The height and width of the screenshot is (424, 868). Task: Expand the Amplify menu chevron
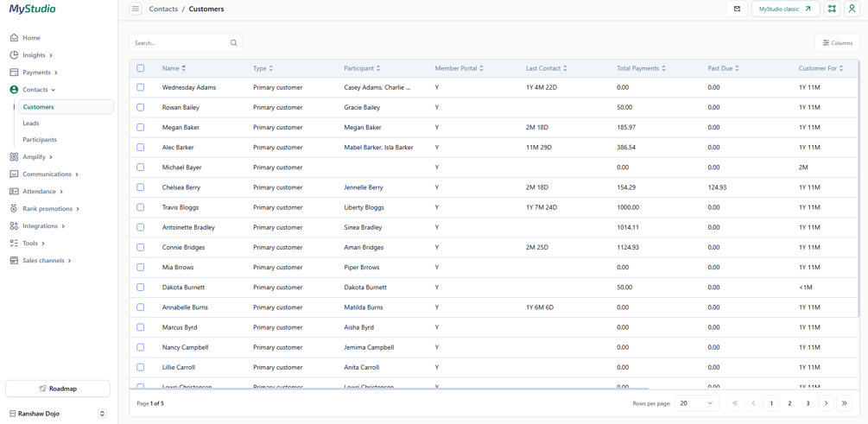pos(51,157)
